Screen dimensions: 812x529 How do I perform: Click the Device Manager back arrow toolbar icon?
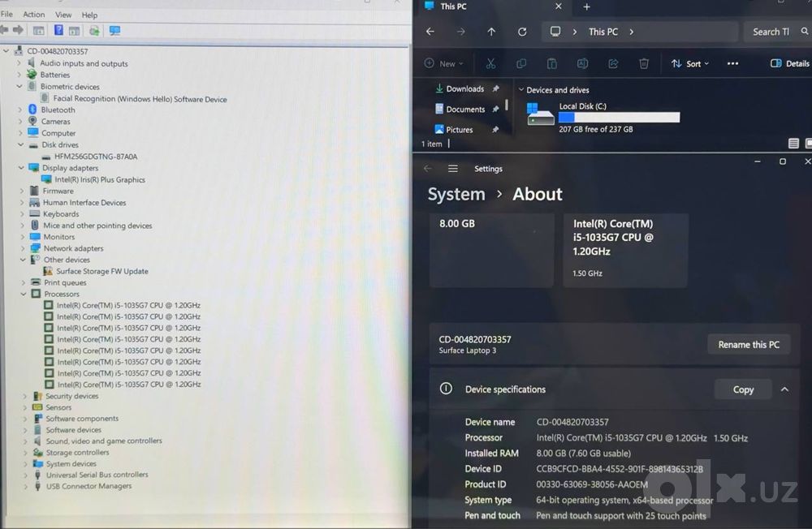point(4,31)
